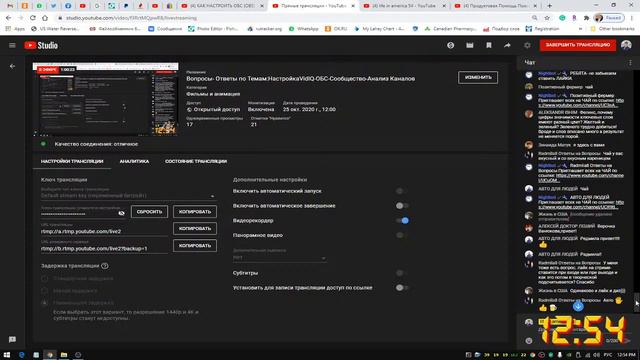Toggle stream key visibility eye icon
This screenshot has width=640, height=360.
click(x=121, y=213)
